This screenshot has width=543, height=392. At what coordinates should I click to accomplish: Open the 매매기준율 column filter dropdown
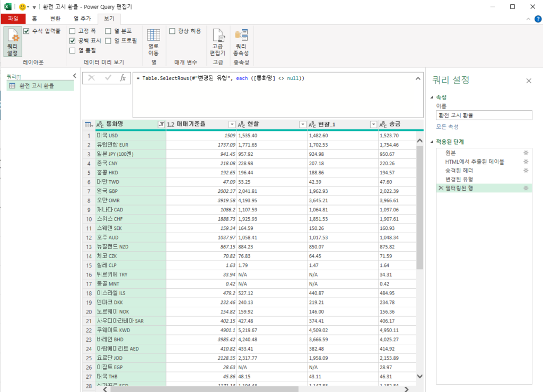tap(232, 123)
